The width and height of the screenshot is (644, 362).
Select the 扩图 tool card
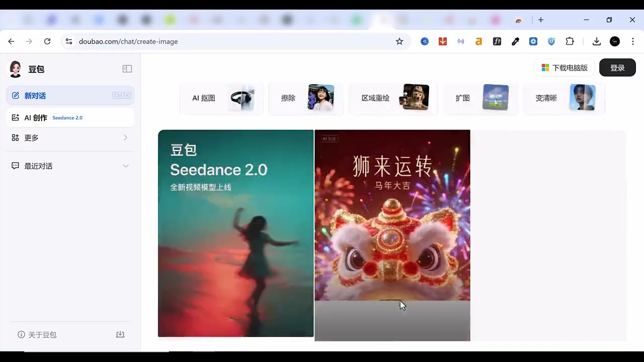(480, 98)
